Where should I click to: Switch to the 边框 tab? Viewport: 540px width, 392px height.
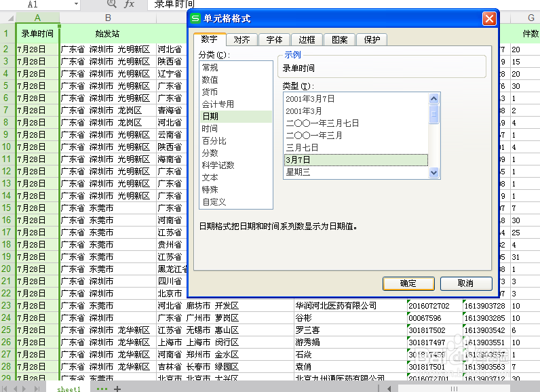[x=307, y=40]
